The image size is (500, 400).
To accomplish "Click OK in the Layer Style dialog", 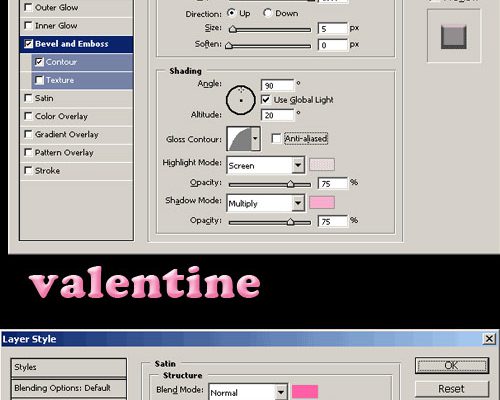I will 452,365.
